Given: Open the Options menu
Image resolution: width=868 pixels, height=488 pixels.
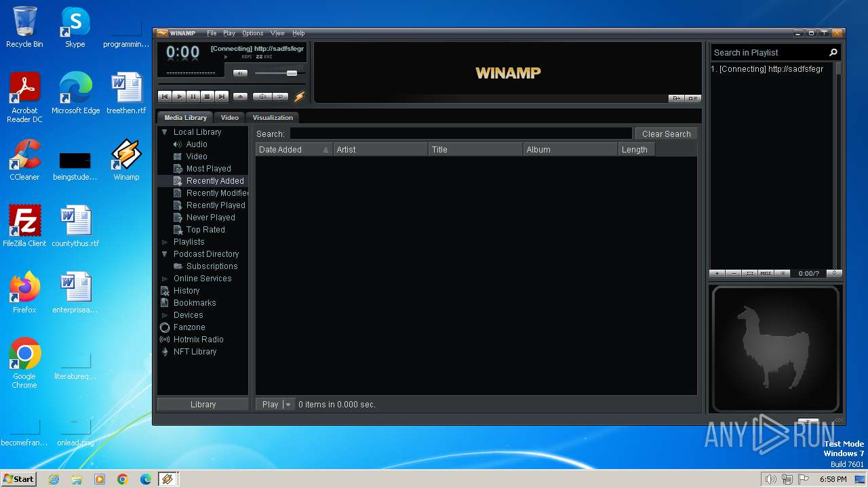Looking at the screenshot, I should (x=252, y=33).
